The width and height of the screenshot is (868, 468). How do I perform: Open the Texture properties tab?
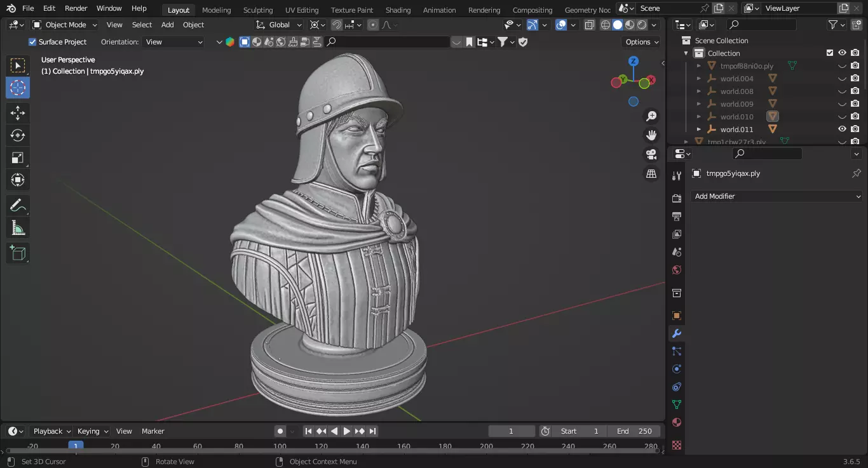coord(677,445)
